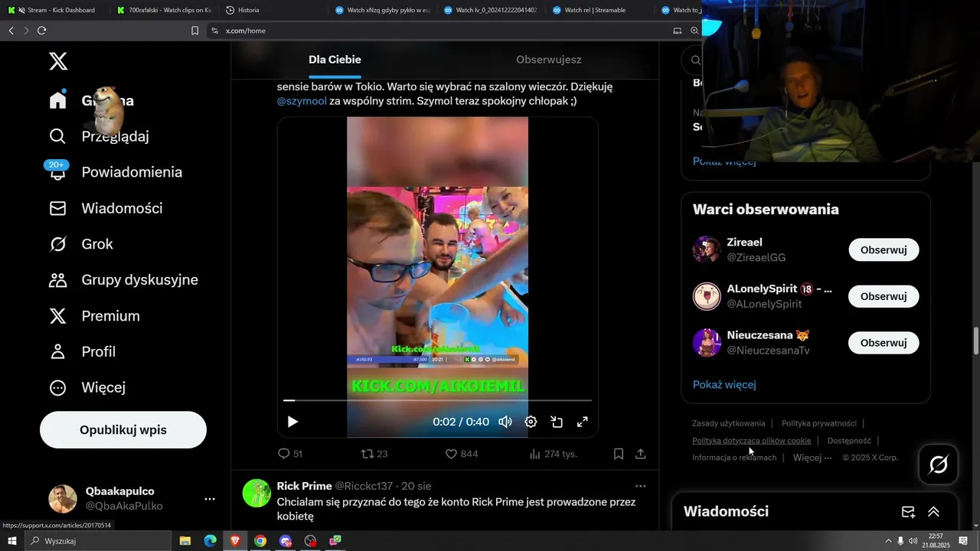Reply to the tweet with 51 comments
The image size is (980, 551).
(290, 454)
